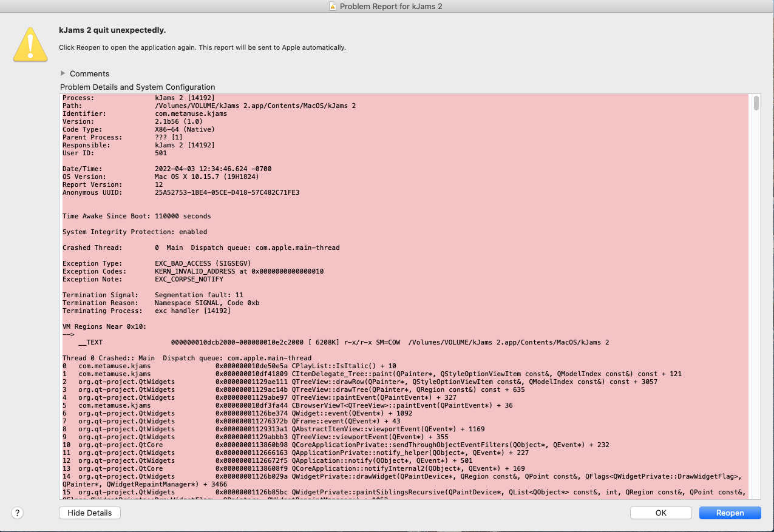Expand the Comments disclosure triangle
This screenshot has width=774, height=532.
point(63,73)
